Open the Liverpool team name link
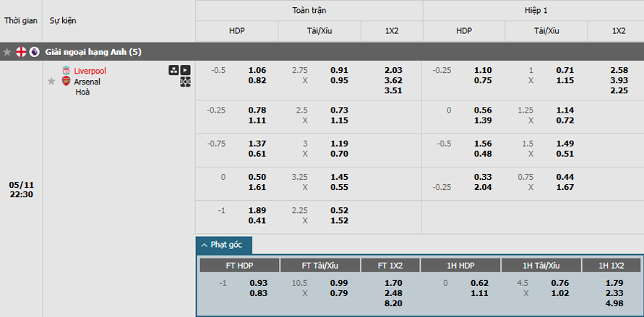 point(90,71)
